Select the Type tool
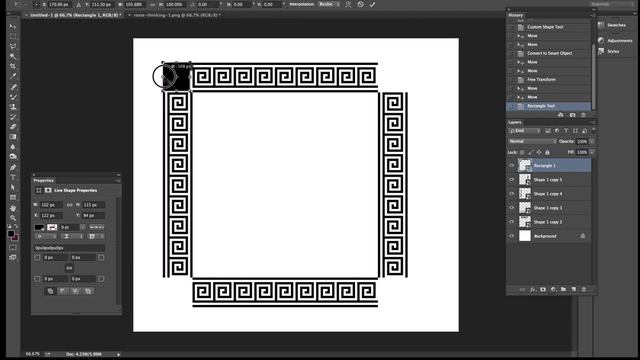 (x=13, y=178)
